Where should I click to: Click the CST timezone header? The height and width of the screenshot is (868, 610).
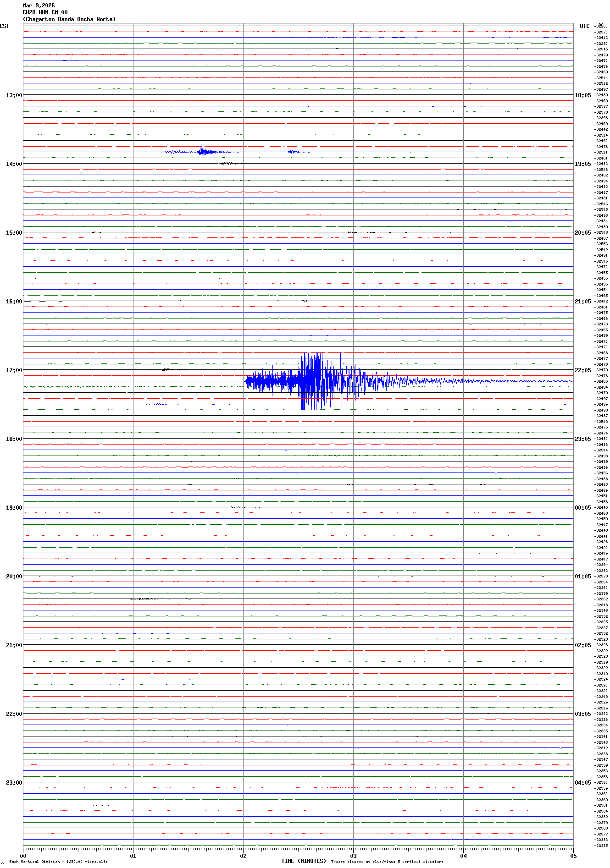5,26
